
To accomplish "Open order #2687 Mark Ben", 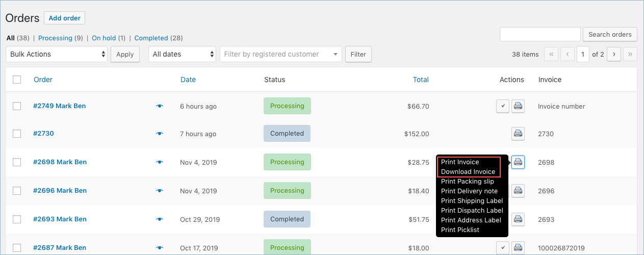I will point(60,248).
